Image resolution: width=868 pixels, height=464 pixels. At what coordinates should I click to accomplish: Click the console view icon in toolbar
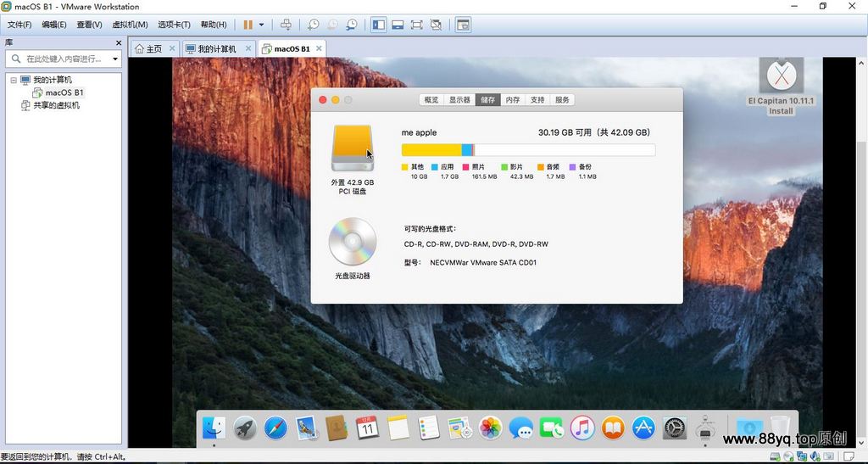463,25
